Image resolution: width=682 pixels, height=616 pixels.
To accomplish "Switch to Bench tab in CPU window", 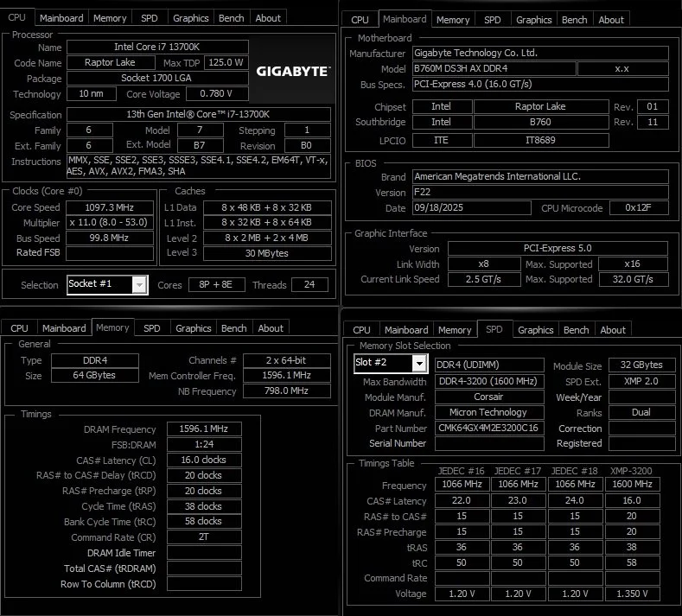I will pyautogui.click(x=231, y=18).
